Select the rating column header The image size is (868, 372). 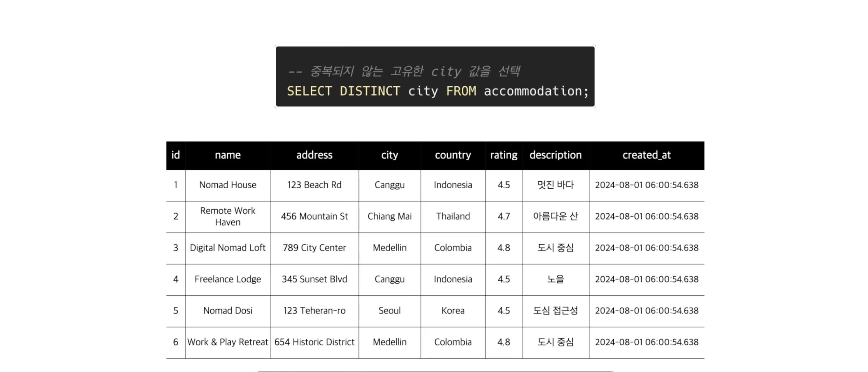(x=504, y=155)
